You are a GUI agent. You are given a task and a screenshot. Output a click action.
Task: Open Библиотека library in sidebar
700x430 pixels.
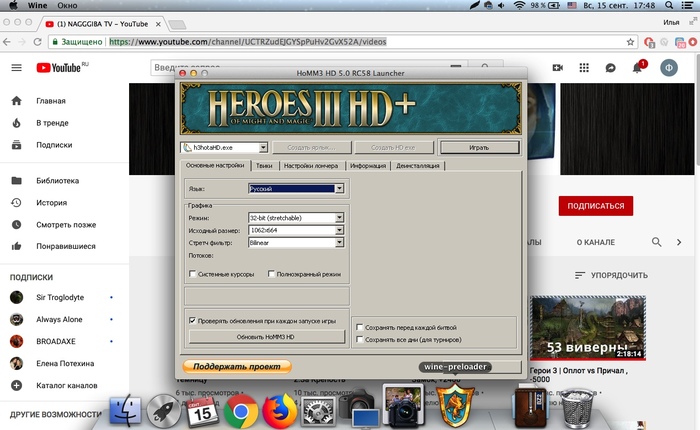coord(17,180)
